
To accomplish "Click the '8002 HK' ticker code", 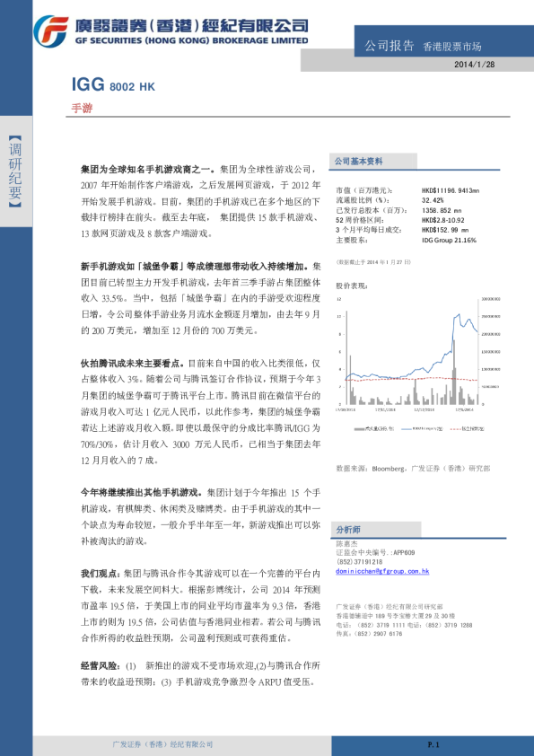I will click(132, 87).
